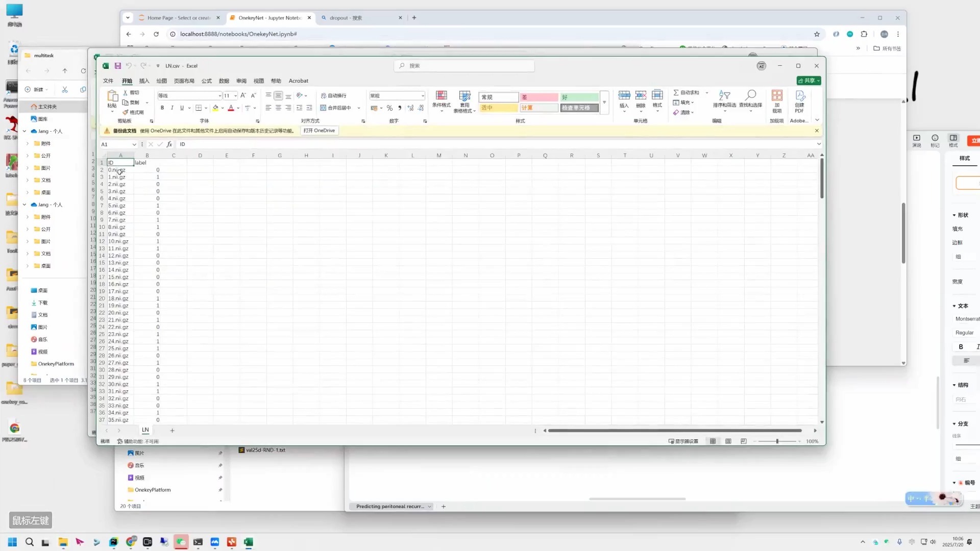The image size is (980, 551).
Task: Add a new sheet with plus button
Action: pos(173,431)
